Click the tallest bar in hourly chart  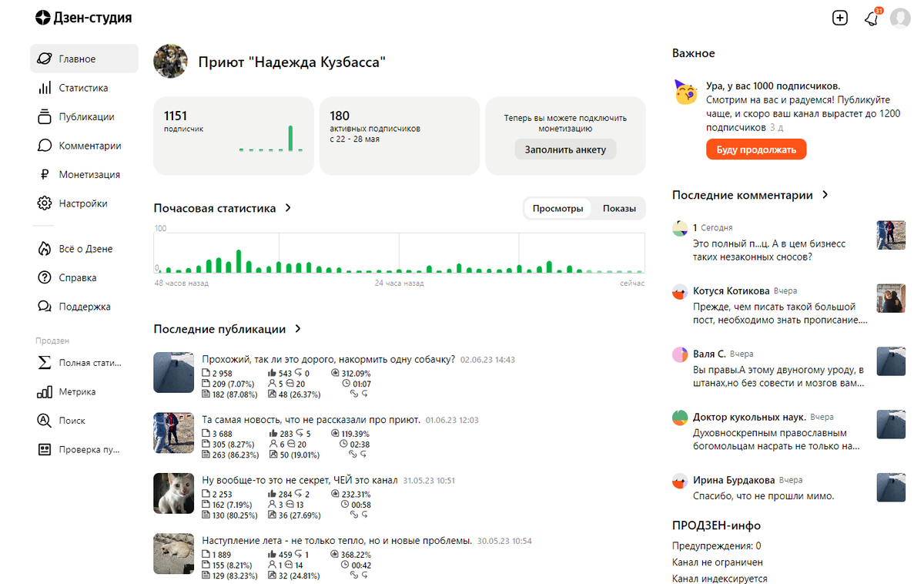[x=239, y=261]
